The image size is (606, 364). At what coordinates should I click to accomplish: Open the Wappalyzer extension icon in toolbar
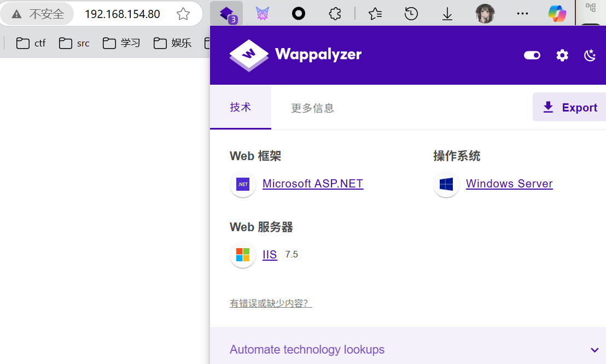coord(226,14)
